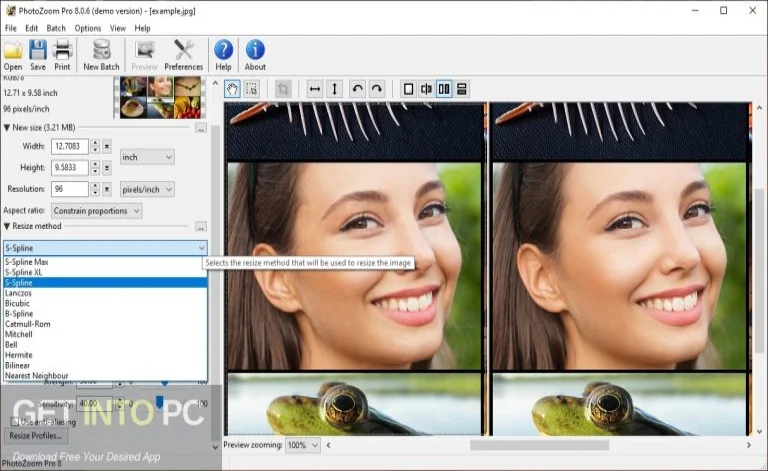Close the S-Spline resize method combo box
Screen dimensions: 768x471
[x=105, y=248]
